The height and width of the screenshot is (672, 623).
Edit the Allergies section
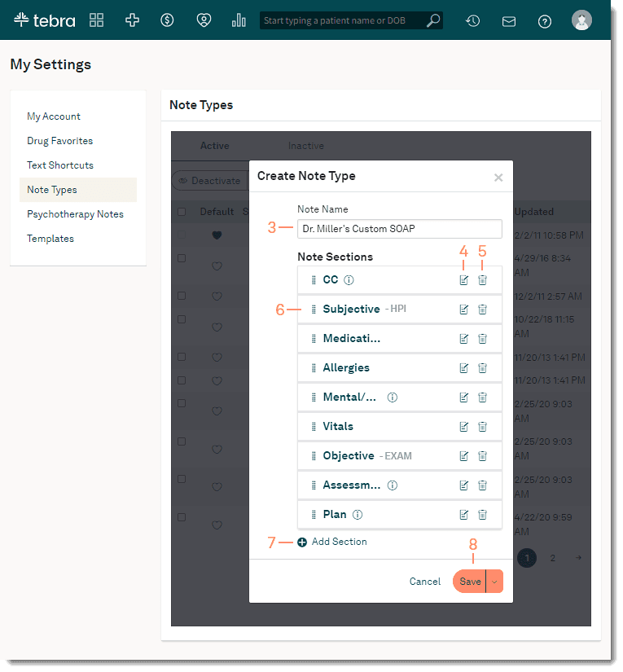click(x=463, y=368)
